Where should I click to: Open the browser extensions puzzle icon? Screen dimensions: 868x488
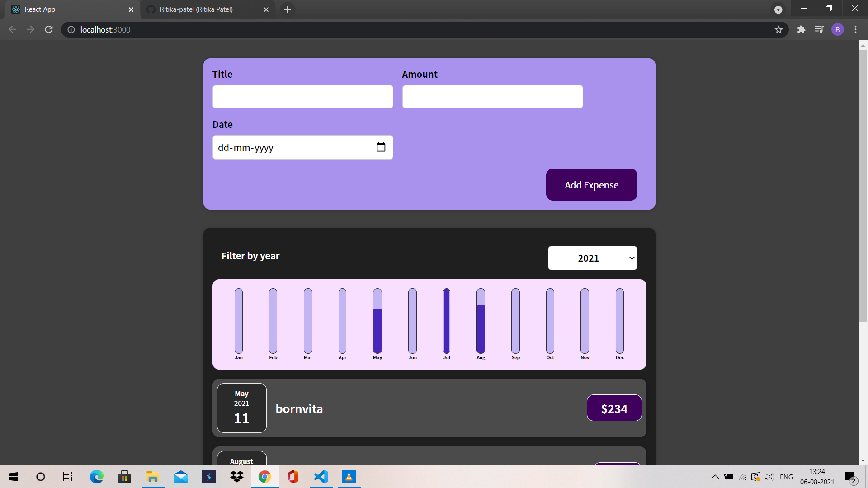[802, 29]
